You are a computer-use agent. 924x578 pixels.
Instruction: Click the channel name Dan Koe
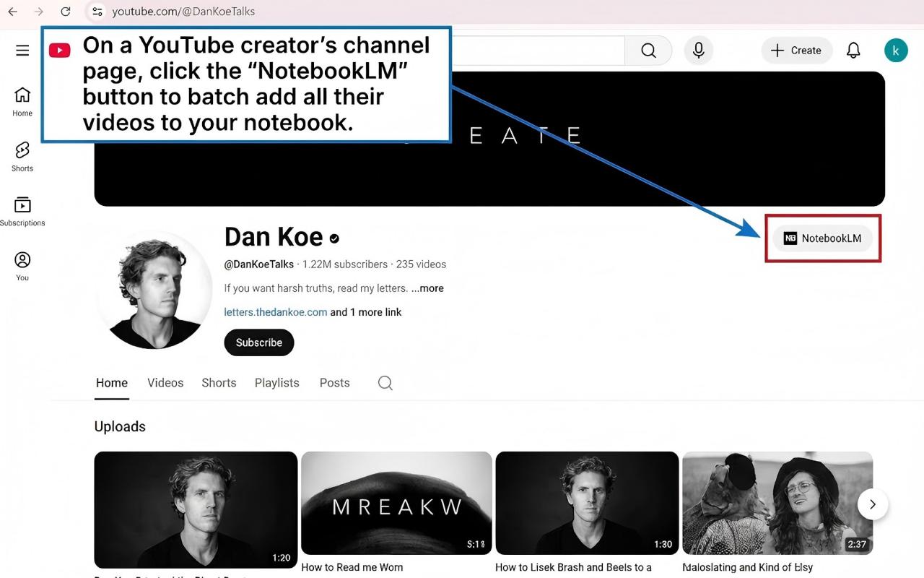coord(274,237)
